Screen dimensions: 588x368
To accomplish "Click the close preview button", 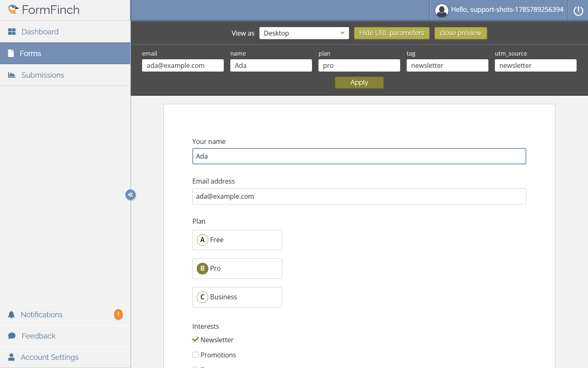I will (461, 33).
